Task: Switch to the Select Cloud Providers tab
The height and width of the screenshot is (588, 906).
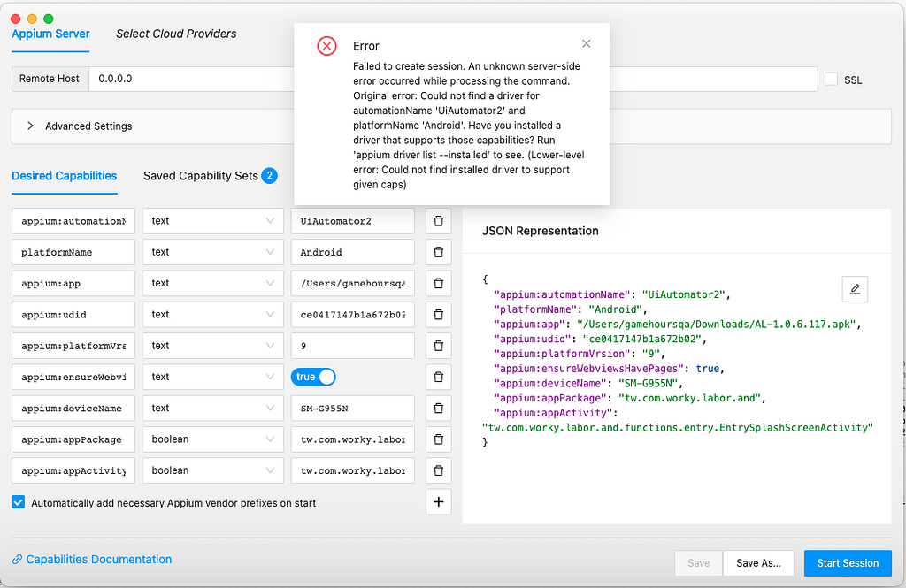Action: pos(176,34)
